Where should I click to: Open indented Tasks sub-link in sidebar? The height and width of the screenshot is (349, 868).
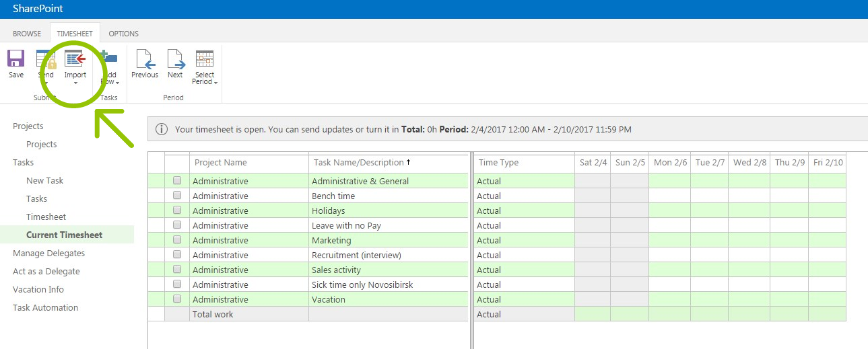[x=36, y=199]
